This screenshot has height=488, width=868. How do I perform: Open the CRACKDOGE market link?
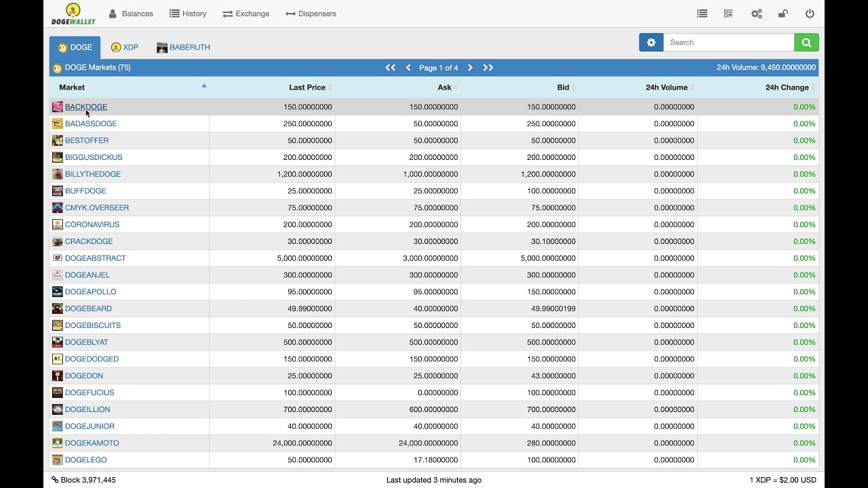89,241
